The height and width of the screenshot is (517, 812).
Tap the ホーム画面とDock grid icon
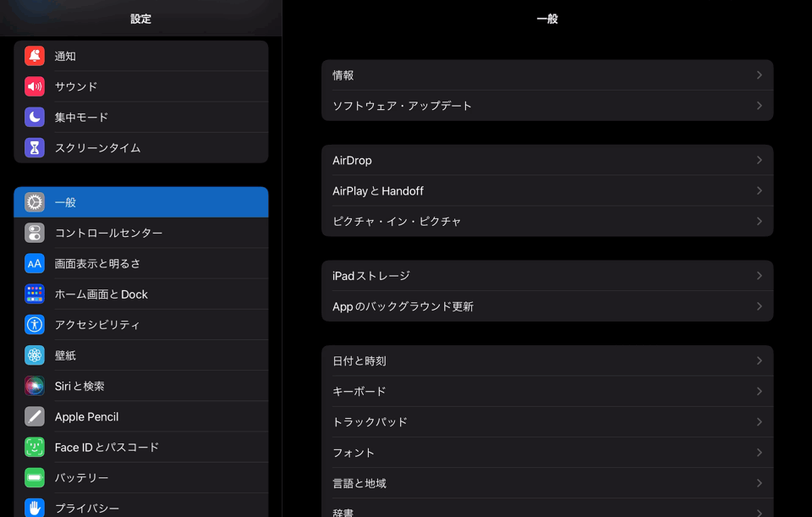click(x=35, y=294)
